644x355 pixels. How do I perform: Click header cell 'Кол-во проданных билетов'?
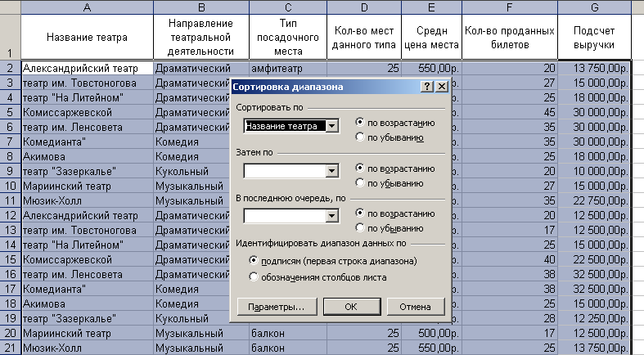510,38
